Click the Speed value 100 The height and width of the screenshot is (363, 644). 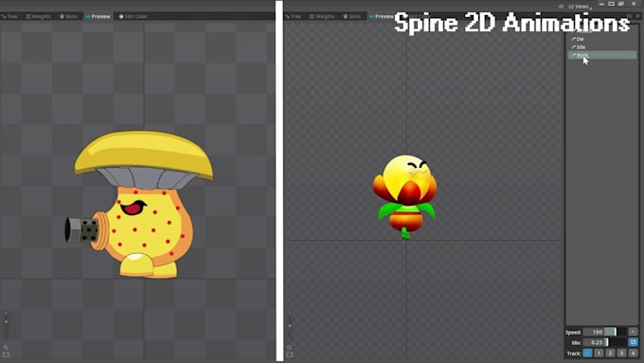click(598, 332)
